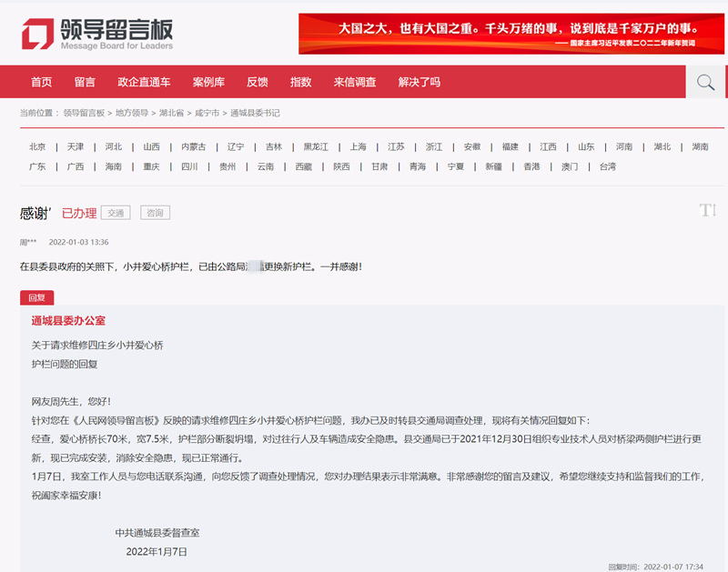The height and width of the screenshot is (572, 728).
Task: Select 新疆 province link
Action: [493, 166]
